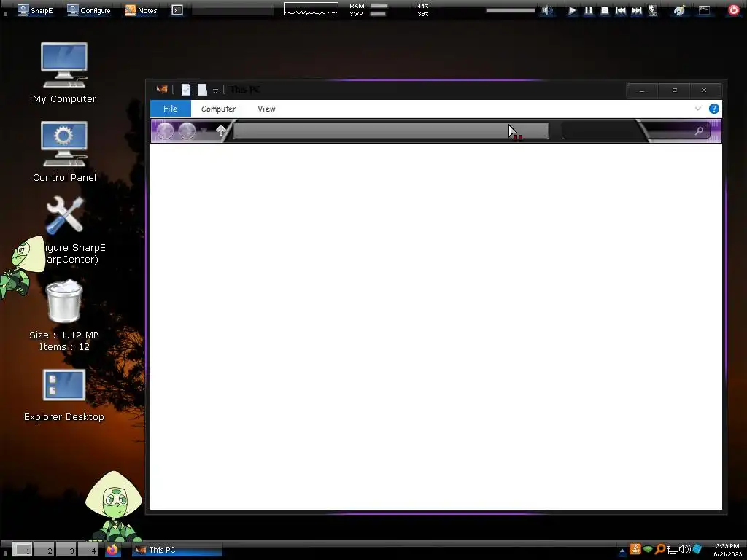Skip to the next track
This screenshot has height=560, width=747.
[636, 10]
